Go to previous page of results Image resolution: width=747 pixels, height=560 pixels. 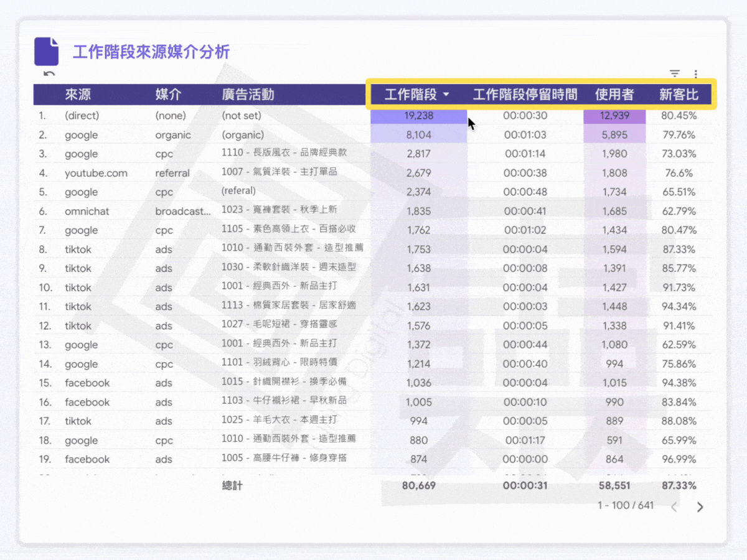pos(674,506)
